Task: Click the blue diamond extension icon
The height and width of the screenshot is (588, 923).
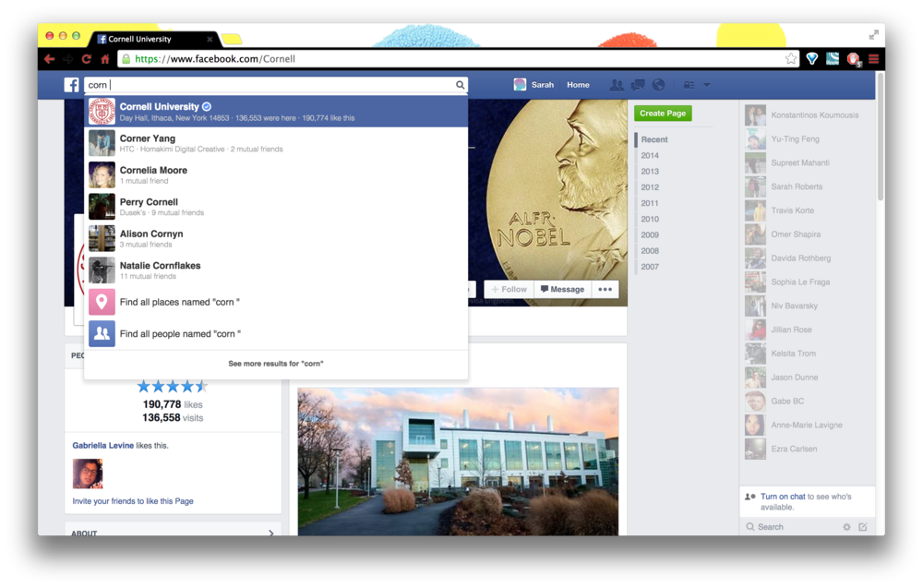Action: click(x=812, y=58)
